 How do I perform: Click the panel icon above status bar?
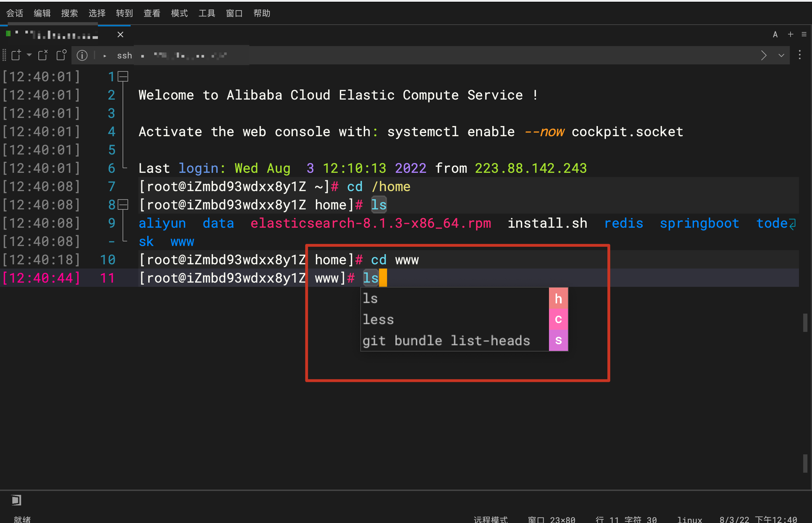[16, 500]
